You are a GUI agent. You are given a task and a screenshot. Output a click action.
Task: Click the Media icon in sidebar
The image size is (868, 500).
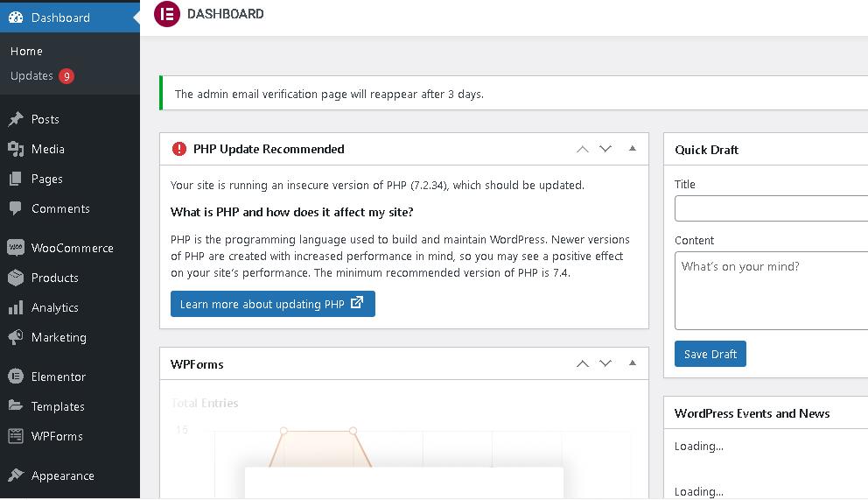pos(16,149)
